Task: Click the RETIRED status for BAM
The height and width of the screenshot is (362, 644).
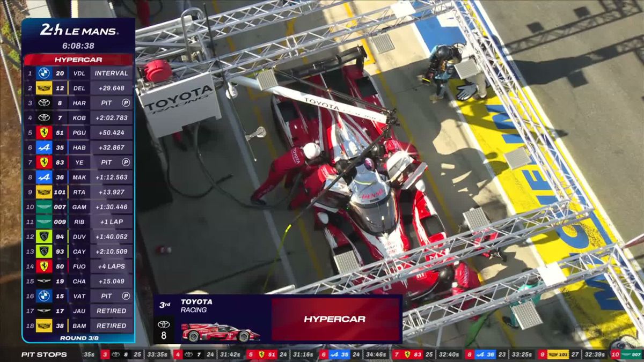Action: [111, 326]
